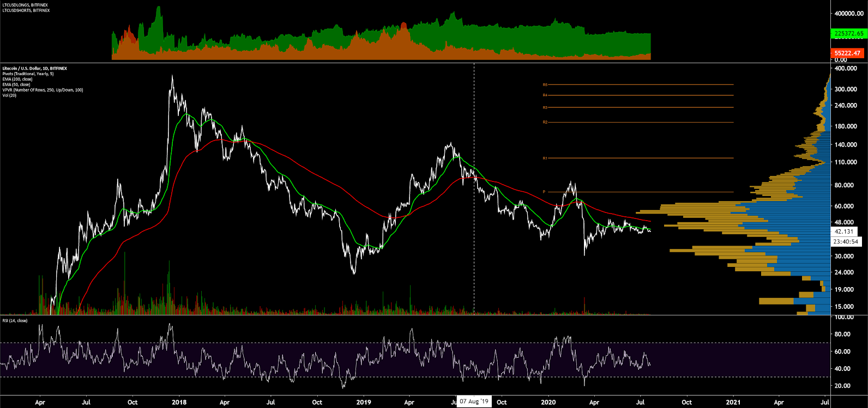
Task: Select the EMA (200, close) indicator label
Action: 17,79
